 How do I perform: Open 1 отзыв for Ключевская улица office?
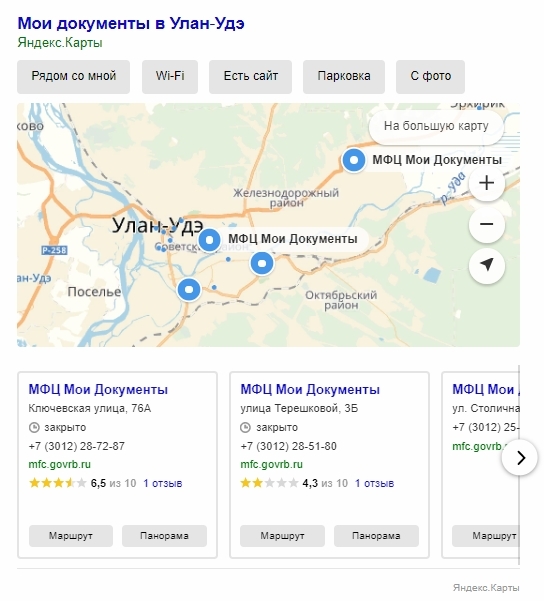163,483
